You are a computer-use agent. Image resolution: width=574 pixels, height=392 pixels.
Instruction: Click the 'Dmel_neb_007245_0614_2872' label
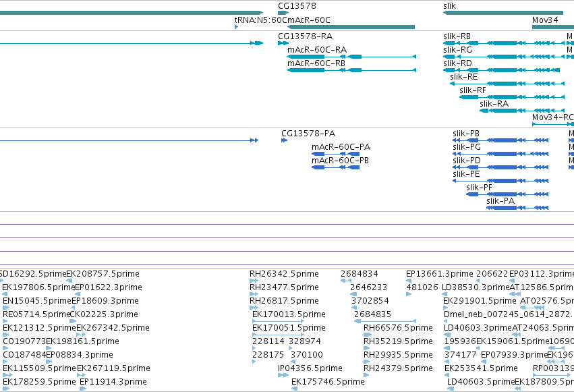pos(508,314)
